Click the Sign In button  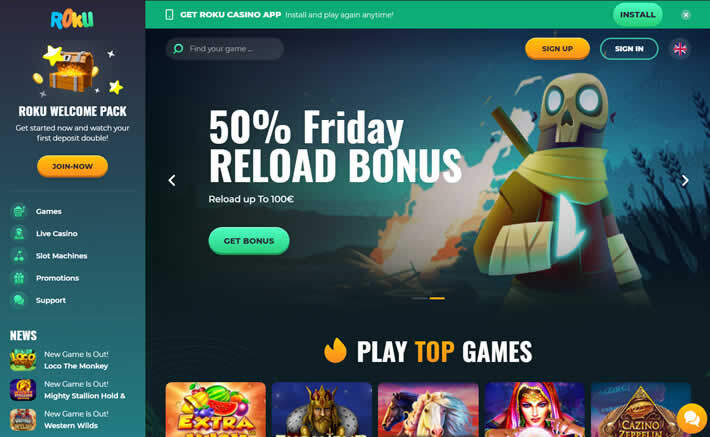click(629, 48)
